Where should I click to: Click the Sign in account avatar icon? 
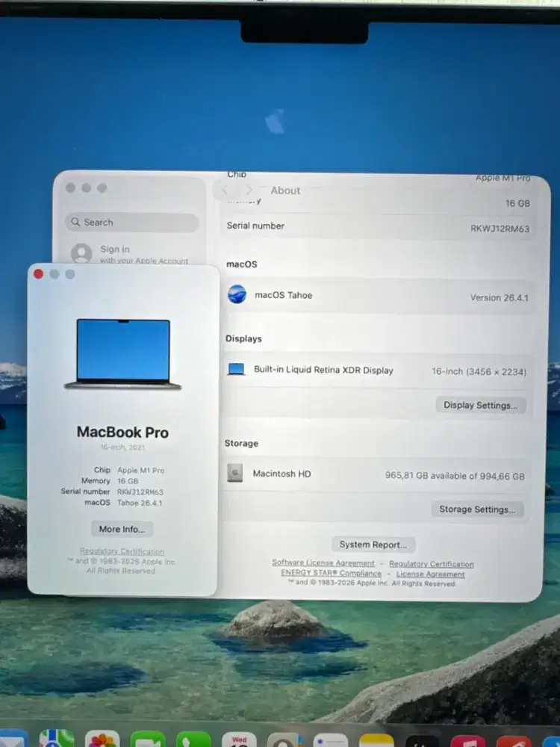coord(81,253)
